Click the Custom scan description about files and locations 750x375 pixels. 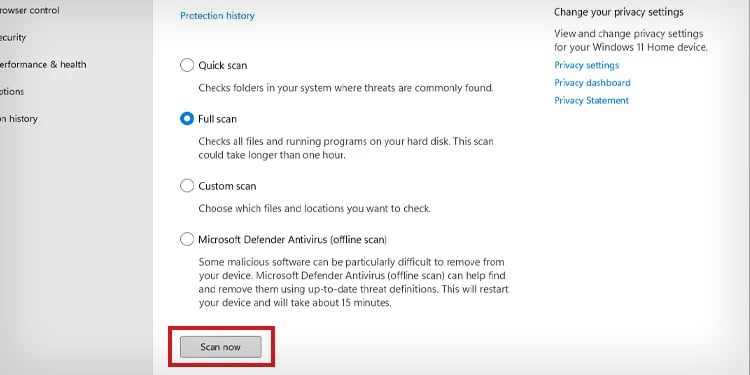(314, 209)
